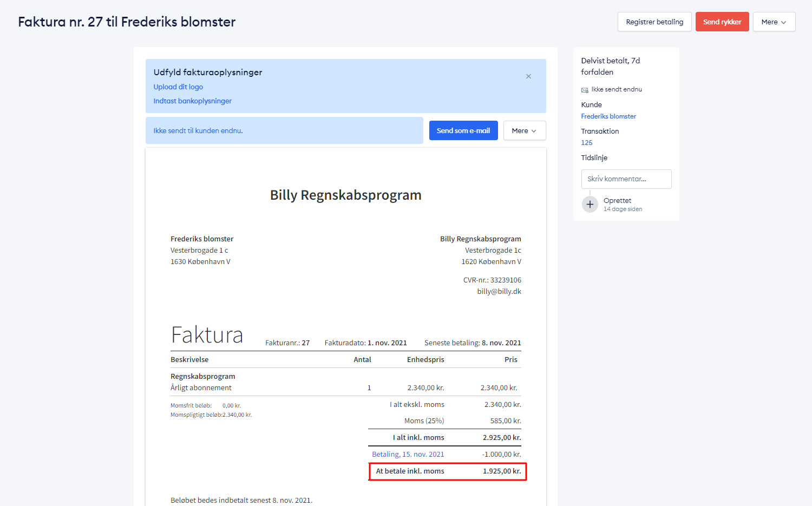Screen dimensions: 812x506
Task: Click the plus icon in the timeline
Action: pos(590,205)
